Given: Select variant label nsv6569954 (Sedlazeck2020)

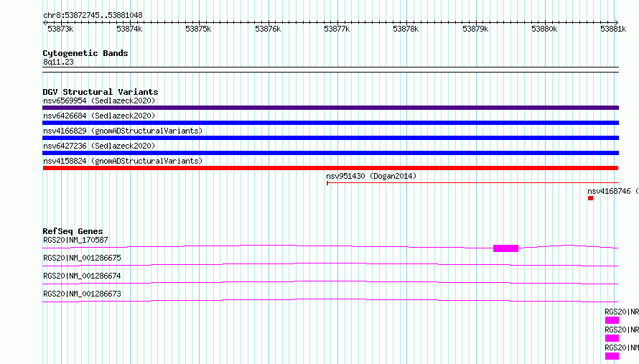Looking at the screenshot, I should (99, 101).
